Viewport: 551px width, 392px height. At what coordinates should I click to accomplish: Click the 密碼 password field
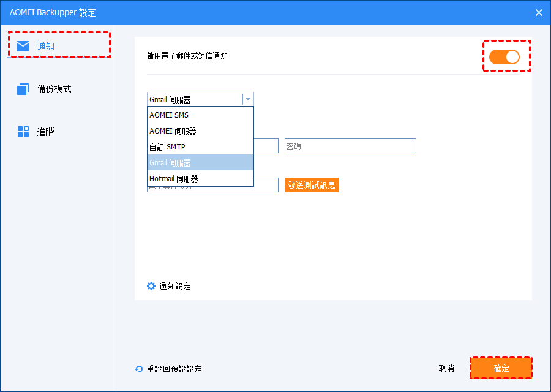(x=350, y=146)
